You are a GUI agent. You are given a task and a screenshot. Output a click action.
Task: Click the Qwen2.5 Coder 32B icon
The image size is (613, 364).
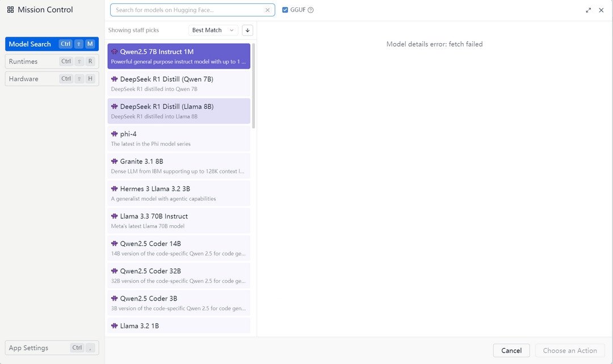coord(114,270)
